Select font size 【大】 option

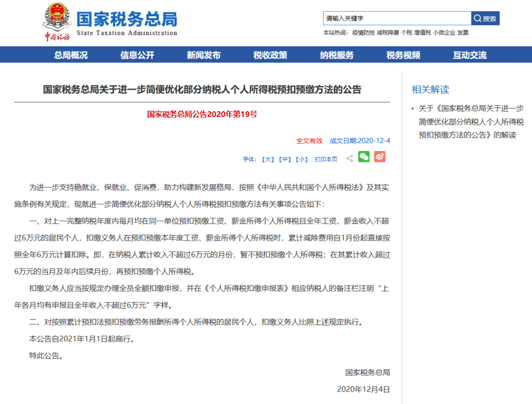[x=266, y=158]
